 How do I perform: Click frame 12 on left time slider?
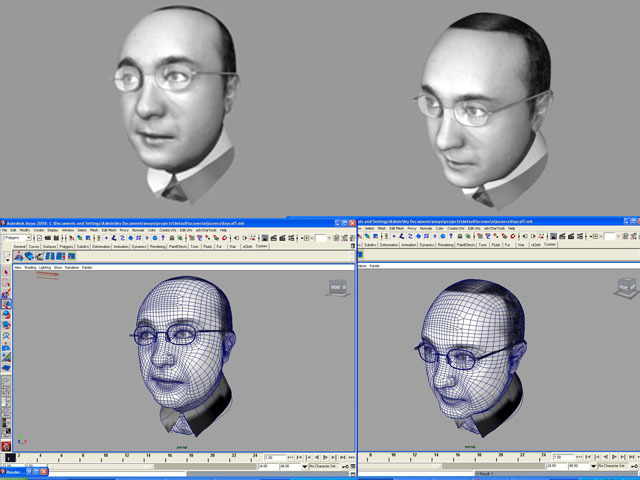click(x=127, y=457)
